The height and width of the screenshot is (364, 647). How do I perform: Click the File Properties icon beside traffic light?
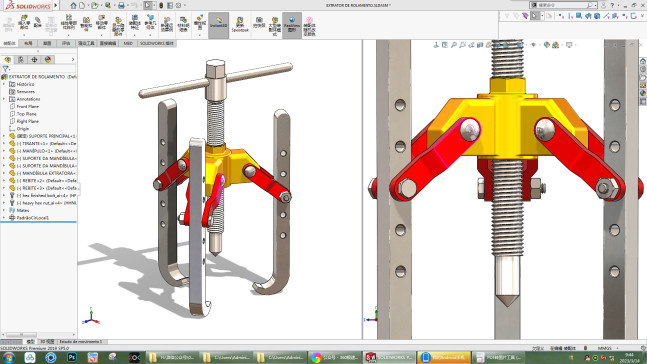[x=170, y=5]
